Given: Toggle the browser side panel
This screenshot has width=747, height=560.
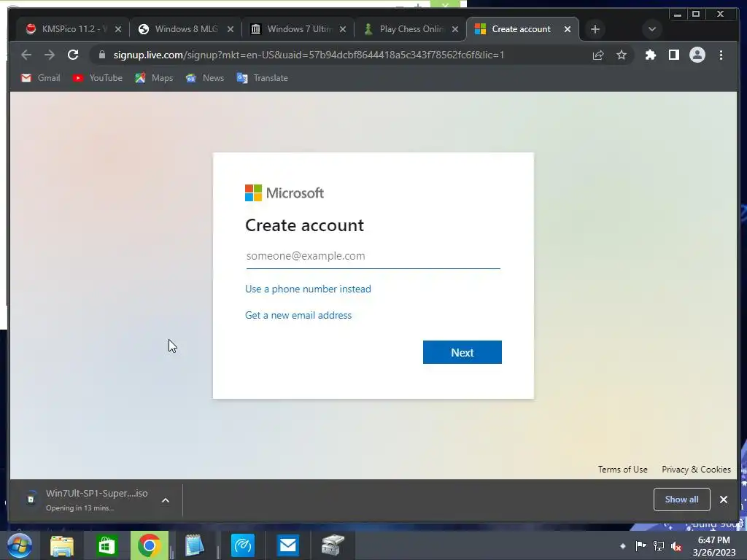Looking at the screenshot, I should click(x=673, y=55).
